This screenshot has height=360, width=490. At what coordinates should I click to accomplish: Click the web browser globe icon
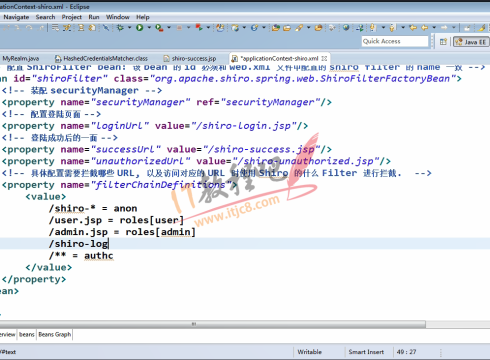[x=346, y=28]
